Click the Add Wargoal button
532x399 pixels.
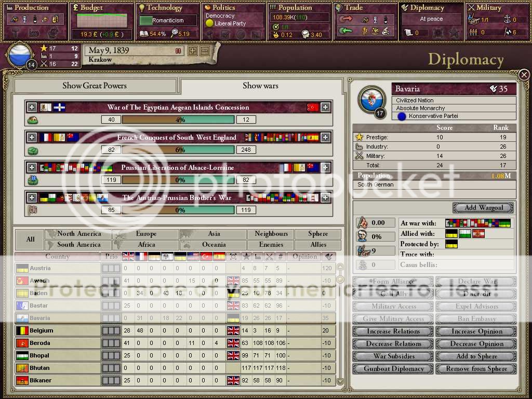[x=483, y=208]
